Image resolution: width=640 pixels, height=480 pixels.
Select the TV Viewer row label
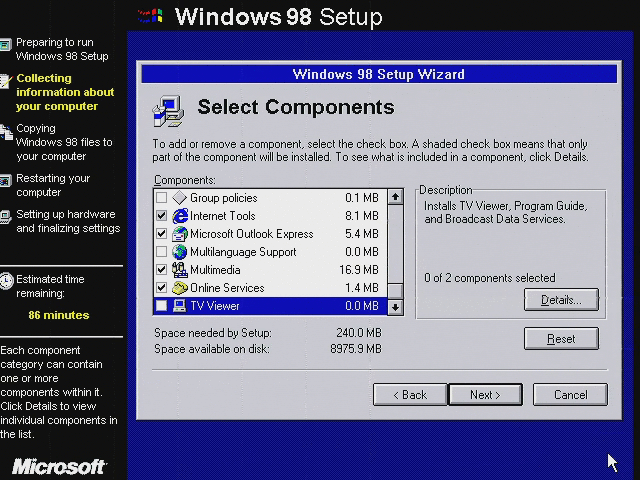coord(215,306)
